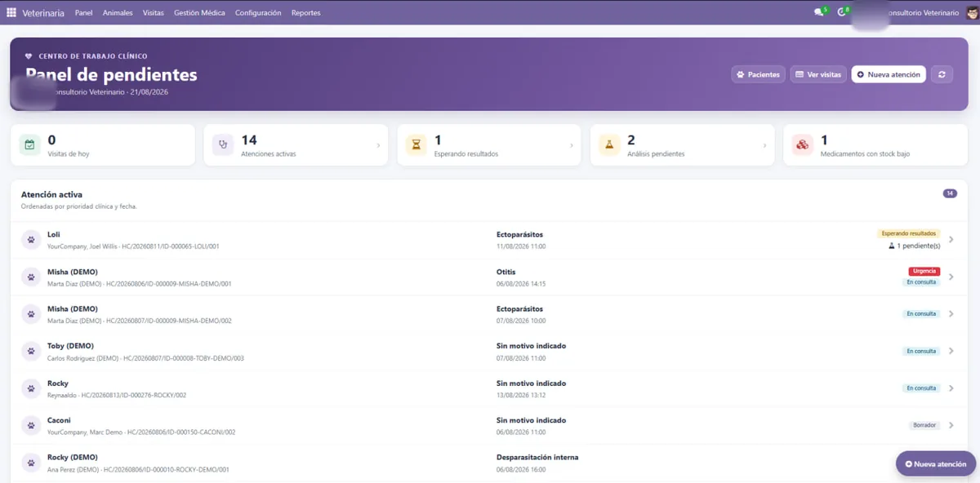Click the paw icon in Misha's Otitis row
Viewport: 980px width, 483px height.
(x=31, y=277)
